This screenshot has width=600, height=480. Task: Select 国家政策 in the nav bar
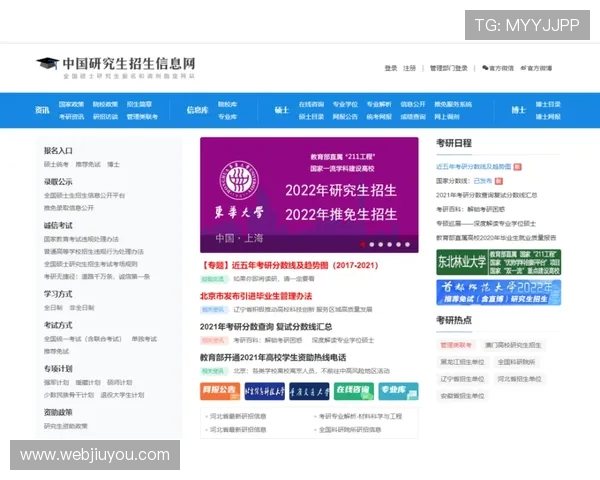71,104
